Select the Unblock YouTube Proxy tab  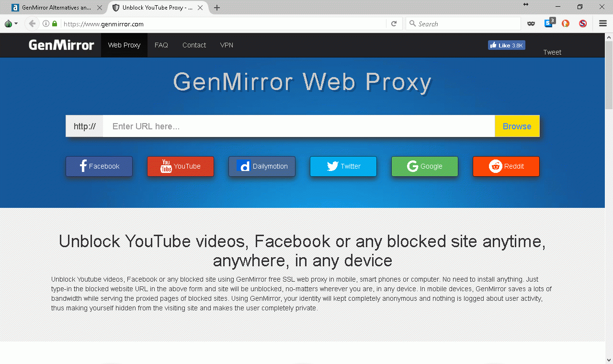158,8
